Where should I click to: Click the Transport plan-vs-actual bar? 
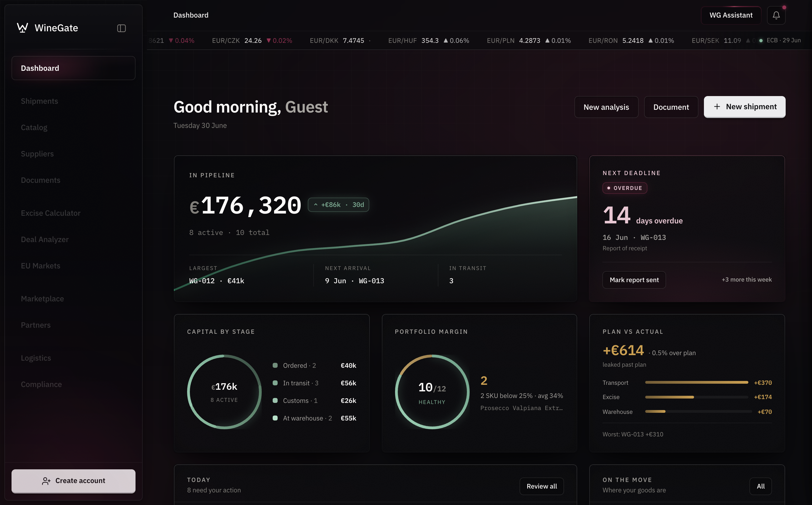pyautogui.click(x=697, y=382)
